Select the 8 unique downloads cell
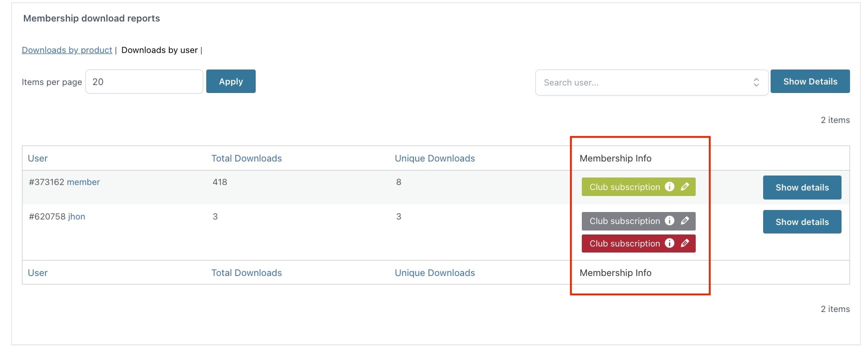The image size is (868, 354). tap(399, 182)
